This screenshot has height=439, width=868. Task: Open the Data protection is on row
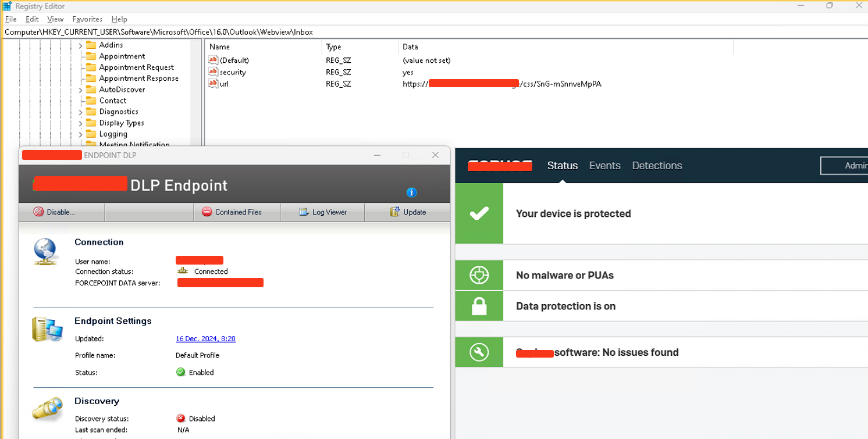(661, 306)
